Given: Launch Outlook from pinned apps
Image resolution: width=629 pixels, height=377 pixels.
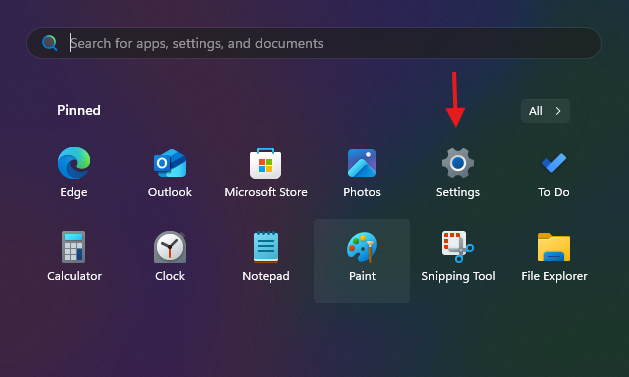Looking at the screenshot, I should [170, 172].
